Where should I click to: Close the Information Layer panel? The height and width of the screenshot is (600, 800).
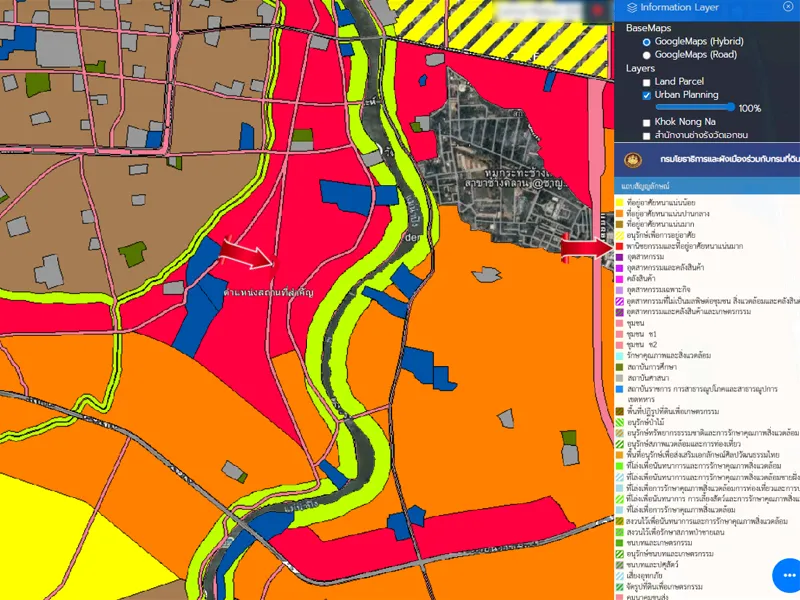[x=788, y=7]
